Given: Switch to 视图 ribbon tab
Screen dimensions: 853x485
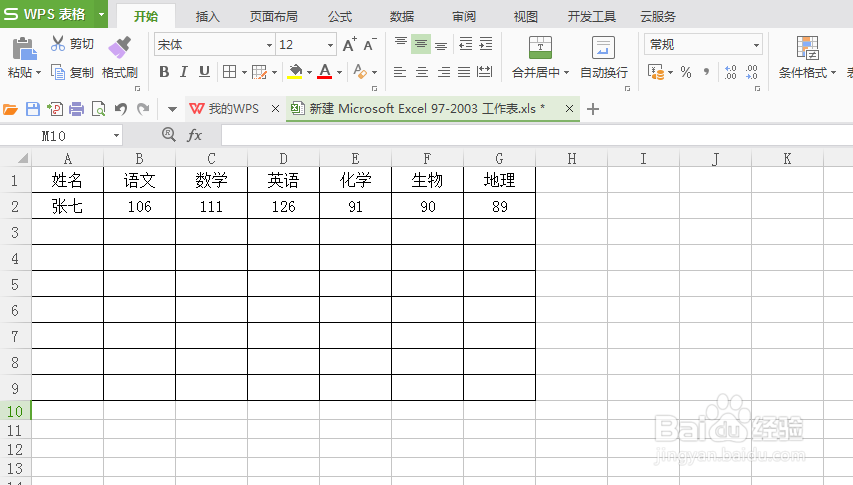Looking at the screenshot, I should coord(526,17).
